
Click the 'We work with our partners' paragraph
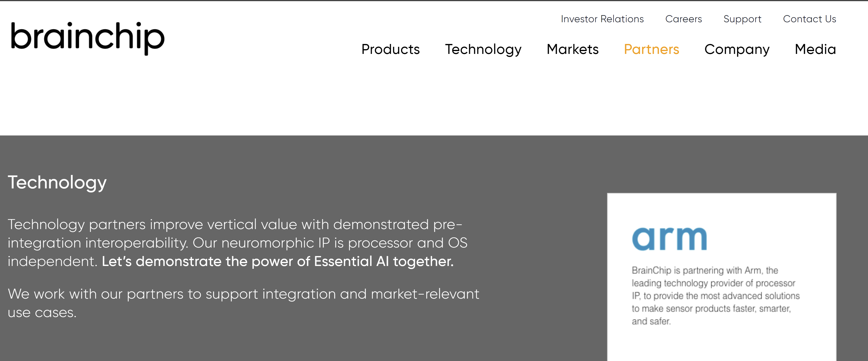[x=243, y=303]
